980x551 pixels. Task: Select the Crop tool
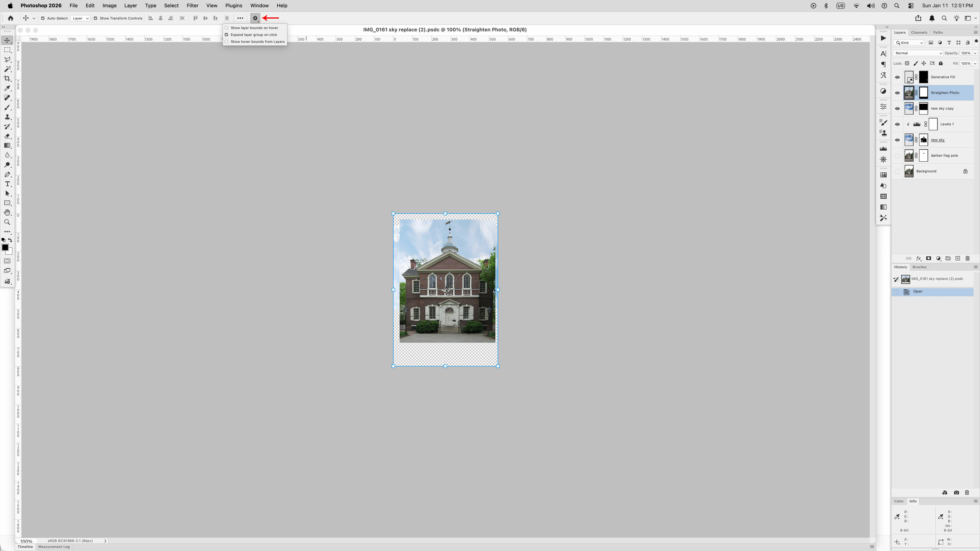[x=7, y=79]
